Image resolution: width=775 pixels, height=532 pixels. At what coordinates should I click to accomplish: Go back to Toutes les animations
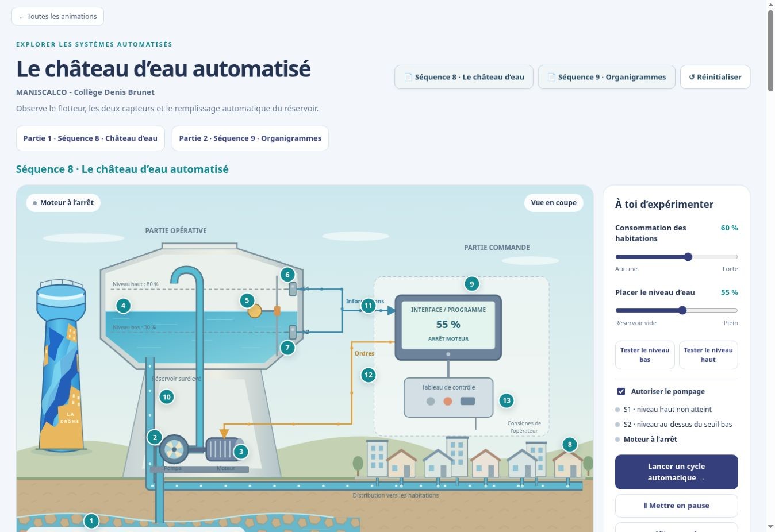57,16
